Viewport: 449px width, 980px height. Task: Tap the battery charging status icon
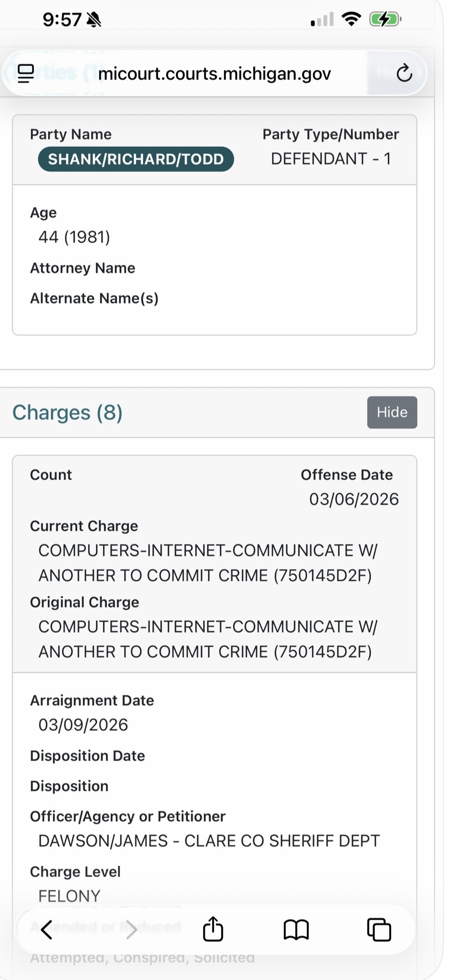point(384,20)
